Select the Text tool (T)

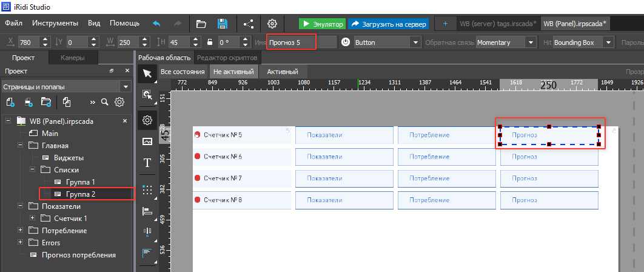click(147, 162)
